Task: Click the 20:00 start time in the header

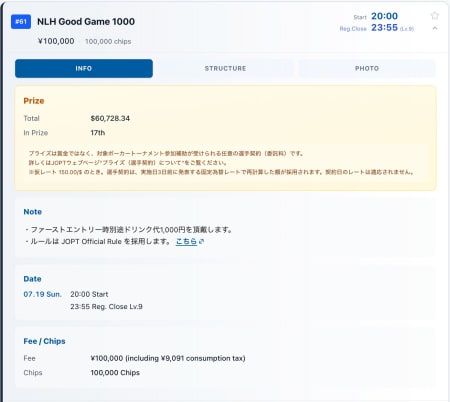Action: click(x=384, y=16)
